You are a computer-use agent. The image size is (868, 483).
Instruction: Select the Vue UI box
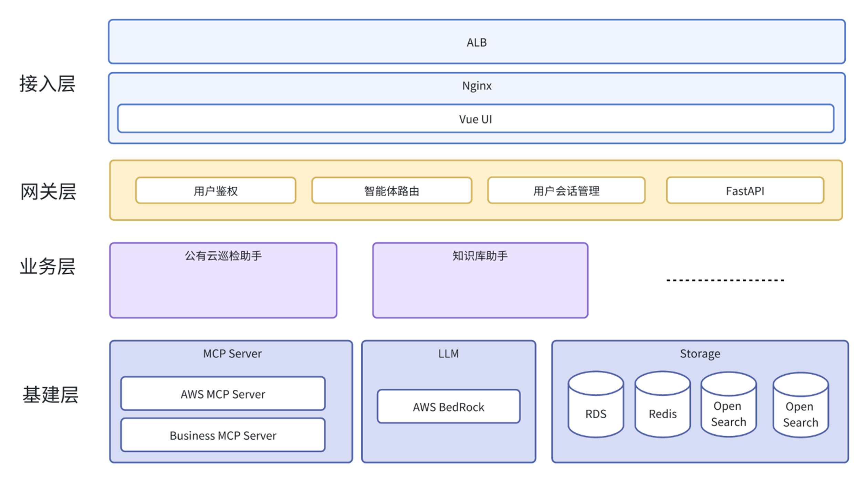tap(475, 119)
